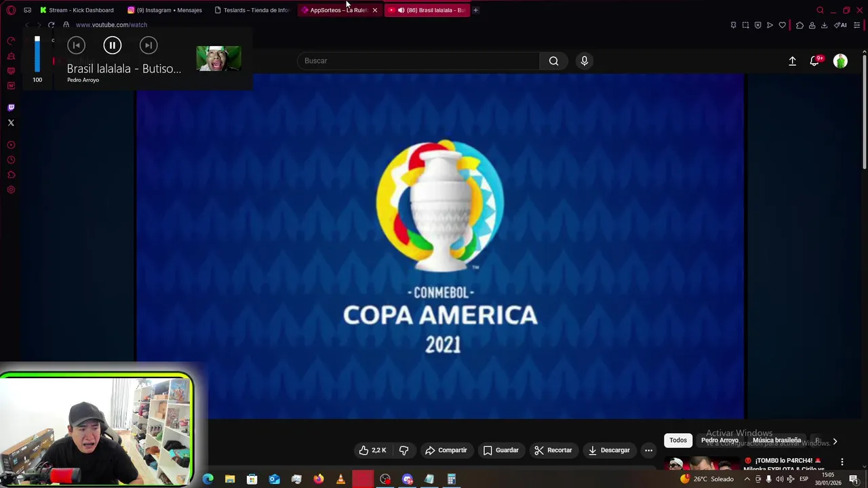This screenshot has height=488, width=868.
Task: Show next filter chips arrow
Action: (835, 441)
